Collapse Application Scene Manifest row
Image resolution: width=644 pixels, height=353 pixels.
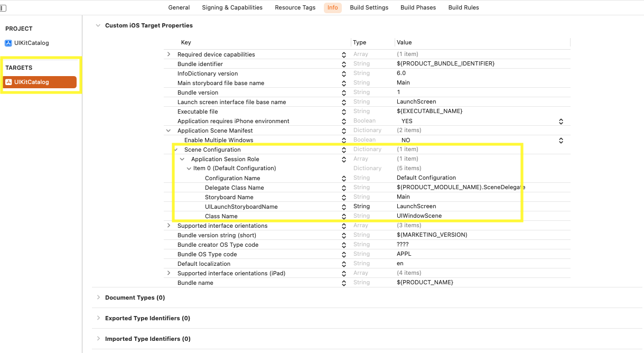(169, 131)
